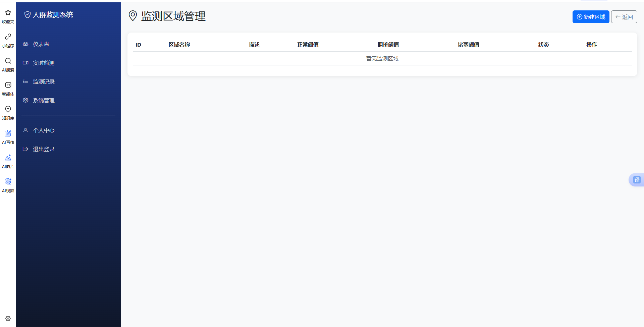
Task: Open 监测记录 in the sidebar
Action: (68, 81)
